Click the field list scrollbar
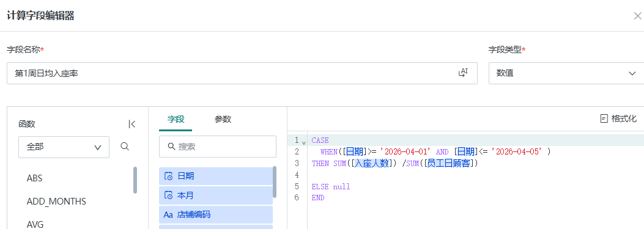The width and height of the screenshot is (644, 229). click(x=275, y=181)
